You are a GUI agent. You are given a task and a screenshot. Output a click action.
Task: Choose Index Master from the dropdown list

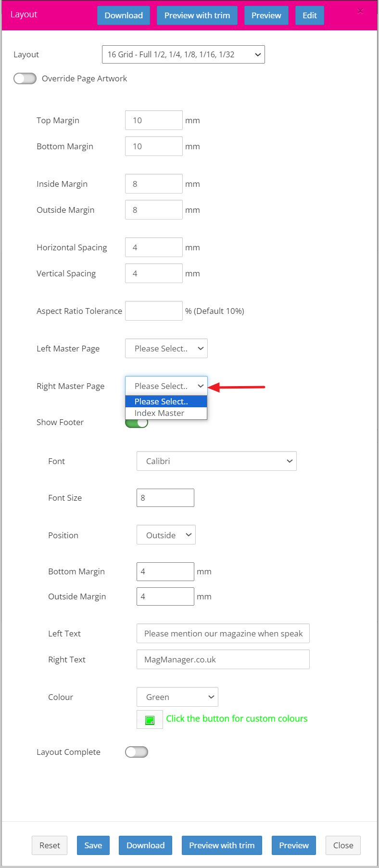(166, 413)
